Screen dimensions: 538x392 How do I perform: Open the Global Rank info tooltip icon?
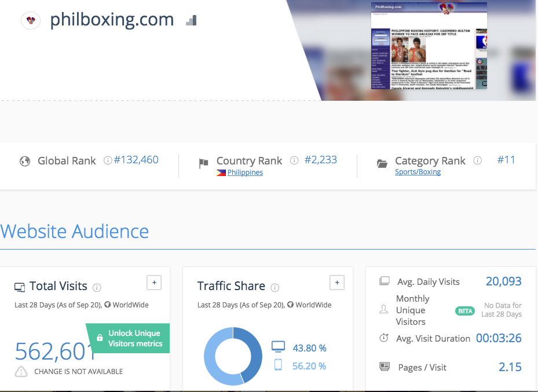[107, 160]
